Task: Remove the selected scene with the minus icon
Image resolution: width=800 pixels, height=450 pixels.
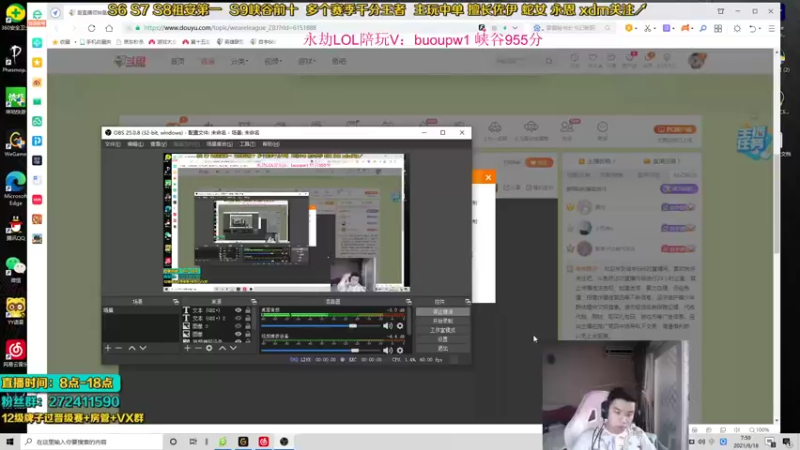Action: [x=119, y=348]
